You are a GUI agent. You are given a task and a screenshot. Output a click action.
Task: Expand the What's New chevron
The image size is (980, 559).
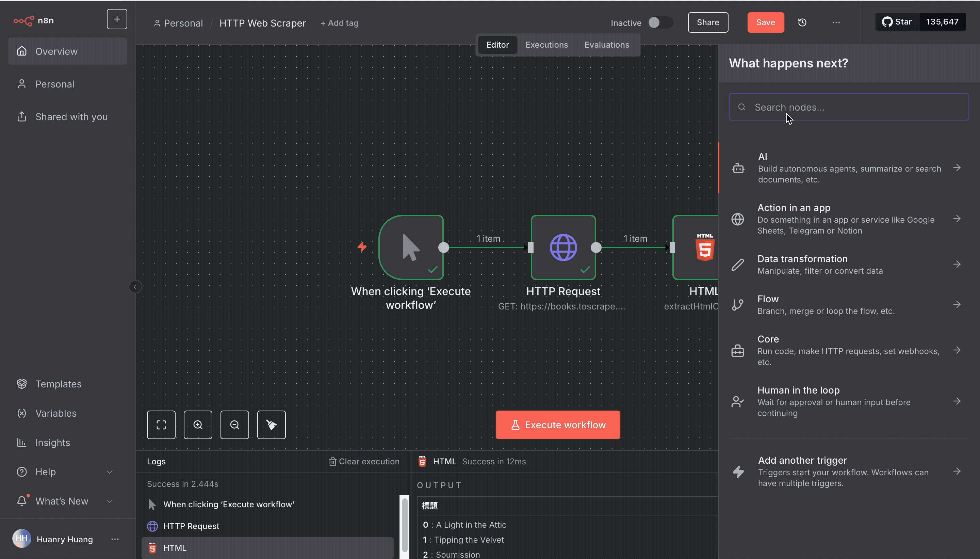point(109,501)
